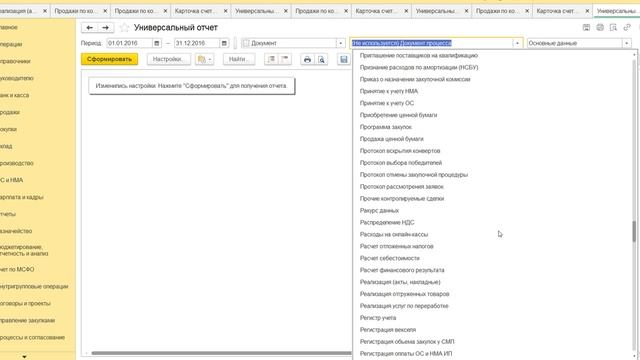The height and width of the screenshot is (360, 640).
Task: Get link with chain icon
Action: (x=627, y=27)
